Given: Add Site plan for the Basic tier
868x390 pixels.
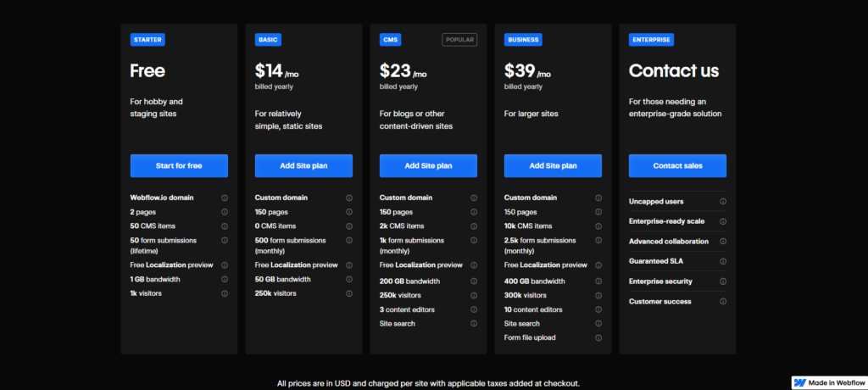Looking at the screenshot, I should (303, 165).
